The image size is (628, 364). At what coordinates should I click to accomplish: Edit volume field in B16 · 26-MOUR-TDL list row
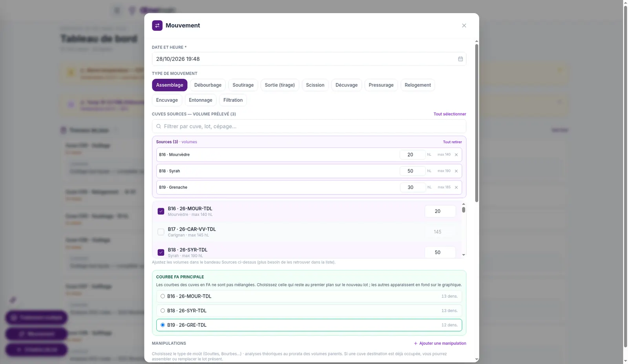click(x=440, y=211)
